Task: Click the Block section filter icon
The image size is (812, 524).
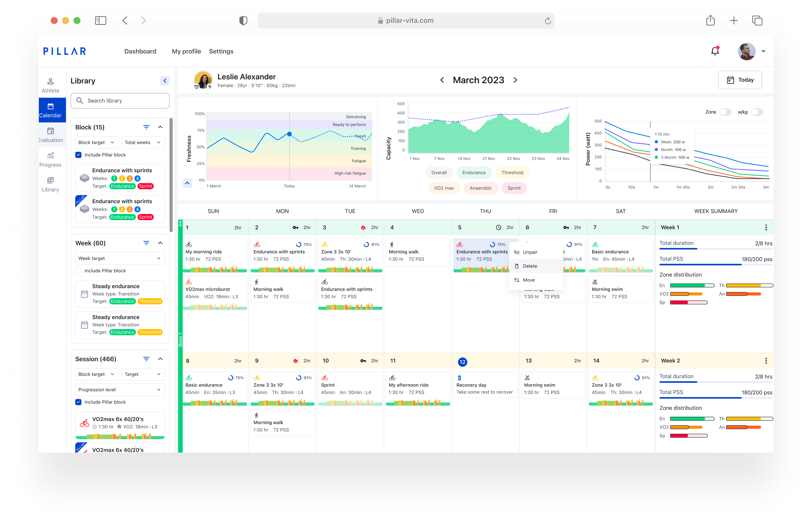Action: [x=146, y=127]
